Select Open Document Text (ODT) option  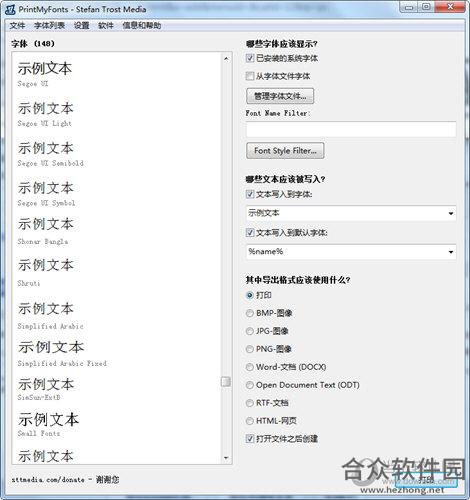[x=250, y=385]
